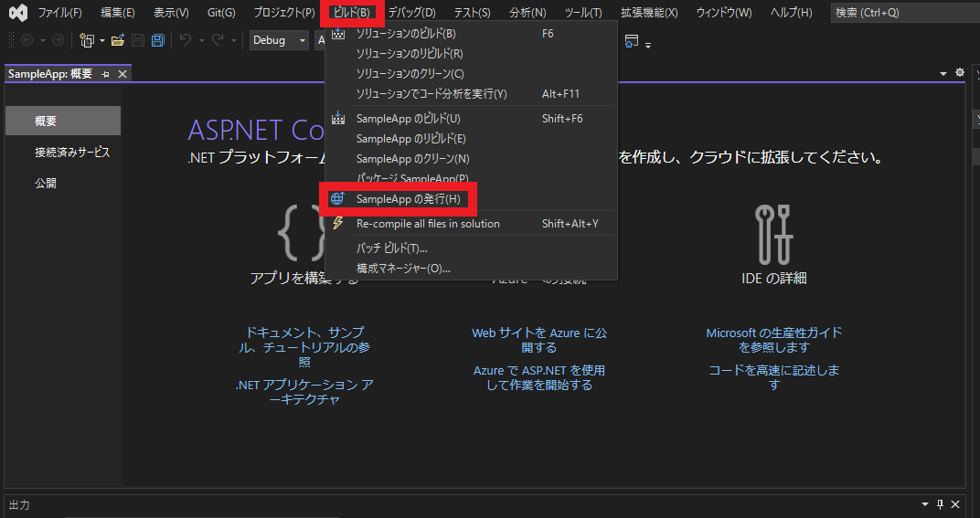980x518 pixels.
Task: Open Azure で ASP.NET を使用して作業を開始する link
Action: pos(539,377)
